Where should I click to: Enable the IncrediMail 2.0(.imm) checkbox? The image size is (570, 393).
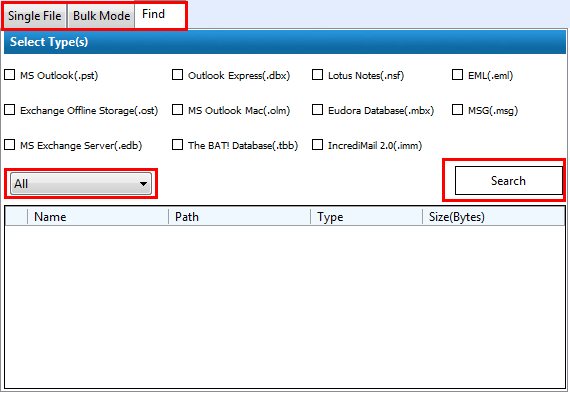(x=317, y=145)
